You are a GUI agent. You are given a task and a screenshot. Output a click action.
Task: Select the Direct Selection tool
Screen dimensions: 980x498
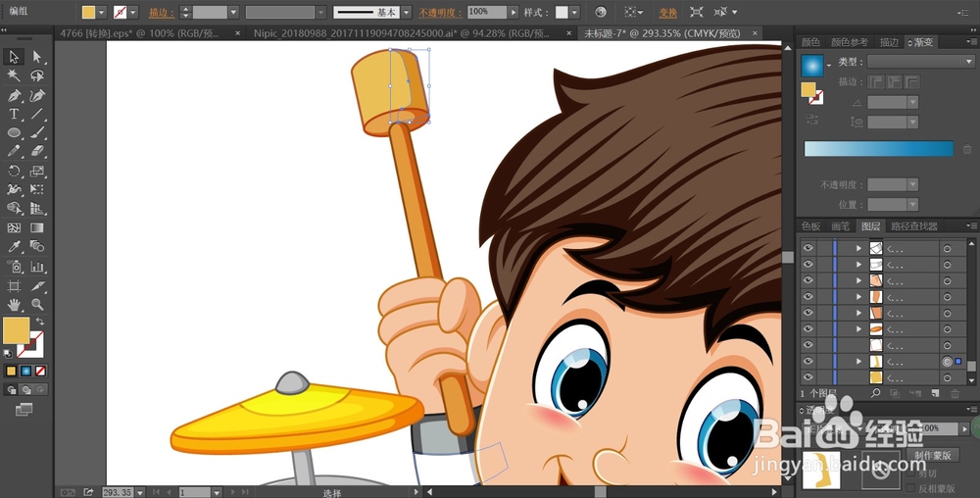coord(37,57)
